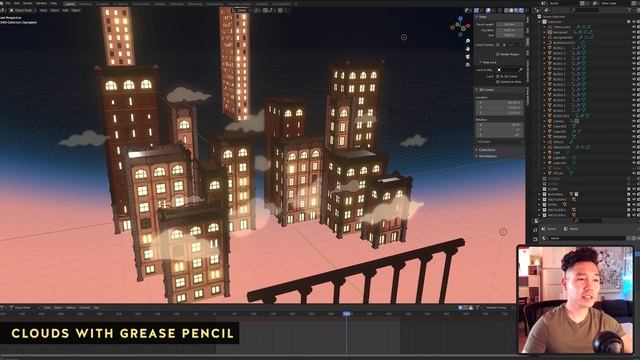The image size is (640, 360).
Task: Open the outliner filter funnel icon
Action: coord(630,10)
